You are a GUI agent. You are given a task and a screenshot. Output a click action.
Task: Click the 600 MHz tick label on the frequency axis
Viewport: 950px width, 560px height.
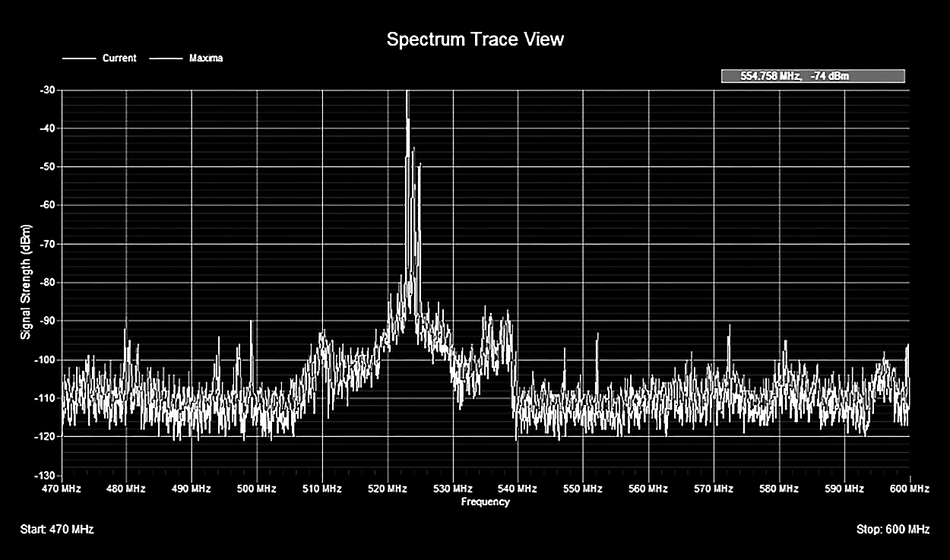click(909, 489)
